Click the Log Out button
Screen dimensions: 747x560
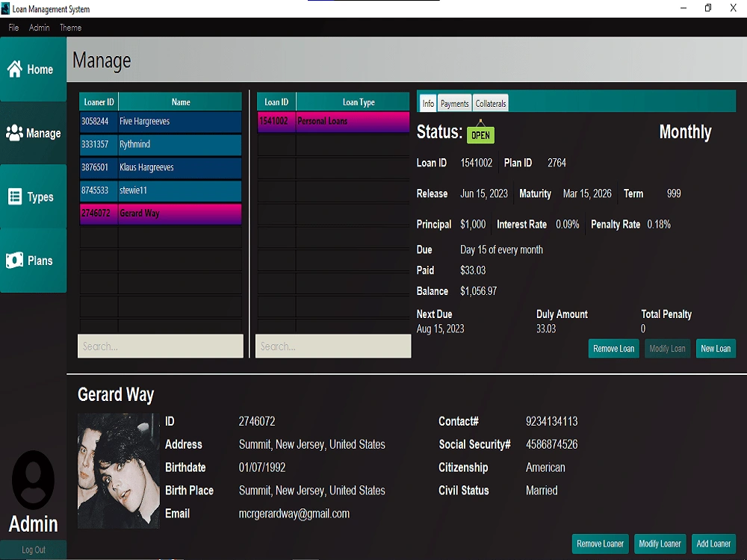[x=34, y=550]
